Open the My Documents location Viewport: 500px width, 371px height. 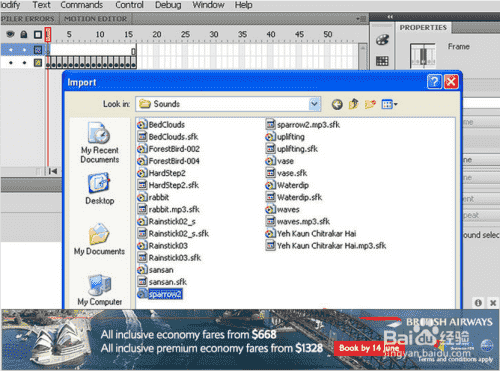[x=99, y=239]
